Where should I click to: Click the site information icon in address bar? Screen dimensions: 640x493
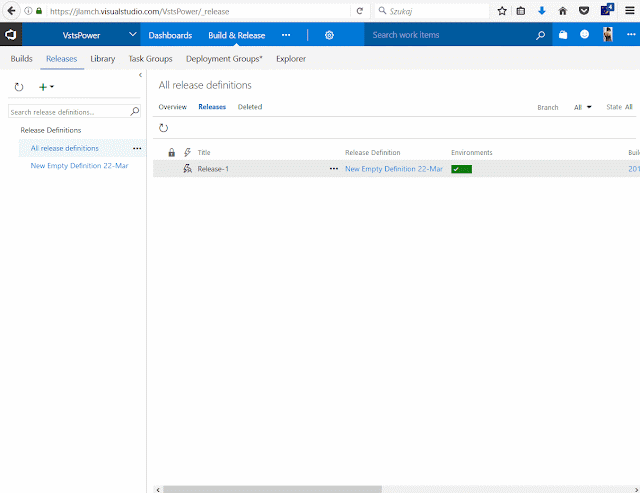click(28, 11)
